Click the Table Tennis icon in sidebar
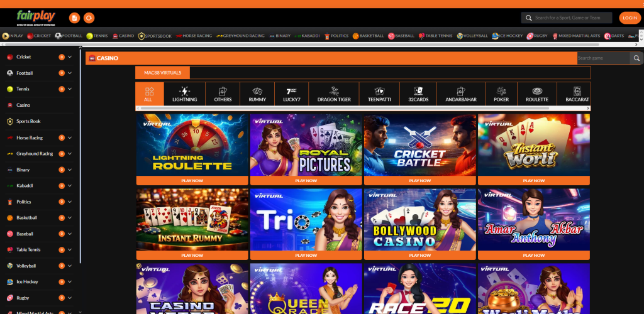The height and width of the screenshot is (314, 644). [x=10, y=250]
